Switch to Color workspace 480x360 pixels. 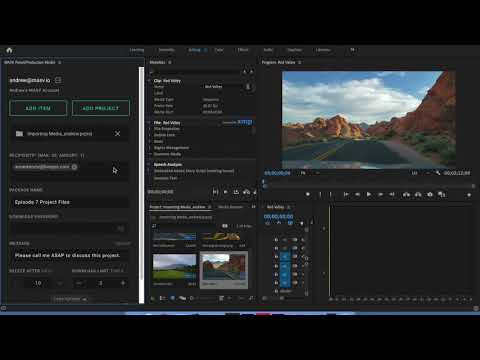(x=219, y=50)
